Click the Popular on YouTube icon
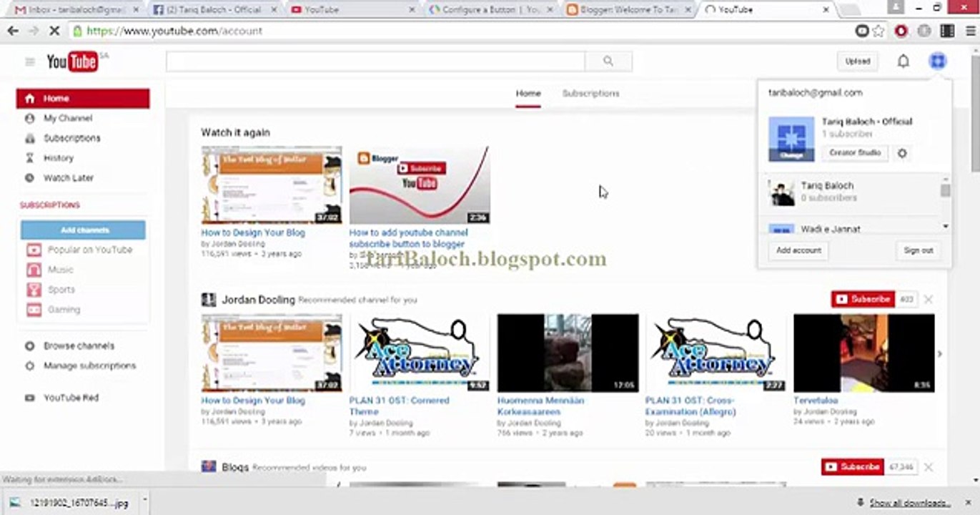This screenshot has width=980, height=515. [x=34, y=250]
